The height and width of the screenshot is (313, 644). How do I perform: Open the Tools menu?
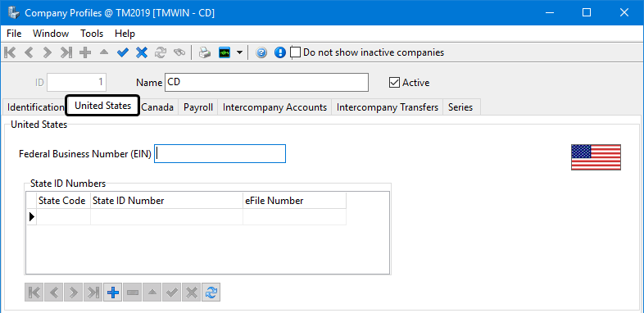pyautogui.click(x=92, y=34)
